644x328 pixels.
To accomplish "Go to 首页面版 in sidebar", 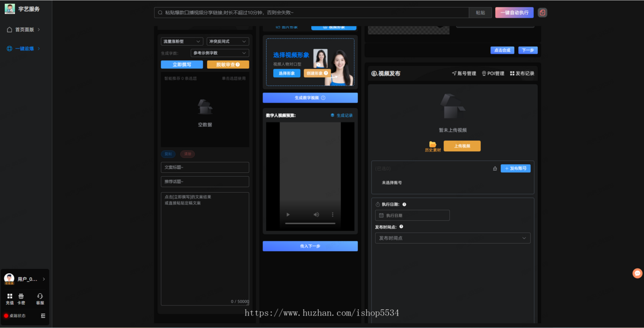I will pos(24,30).
